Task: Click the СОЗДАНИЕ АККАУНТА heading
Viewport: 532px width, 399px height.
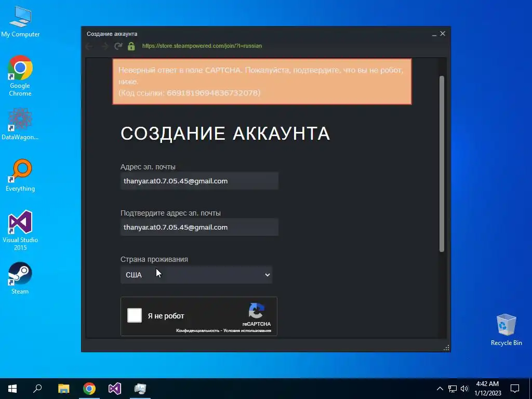Action: [225, 133]
